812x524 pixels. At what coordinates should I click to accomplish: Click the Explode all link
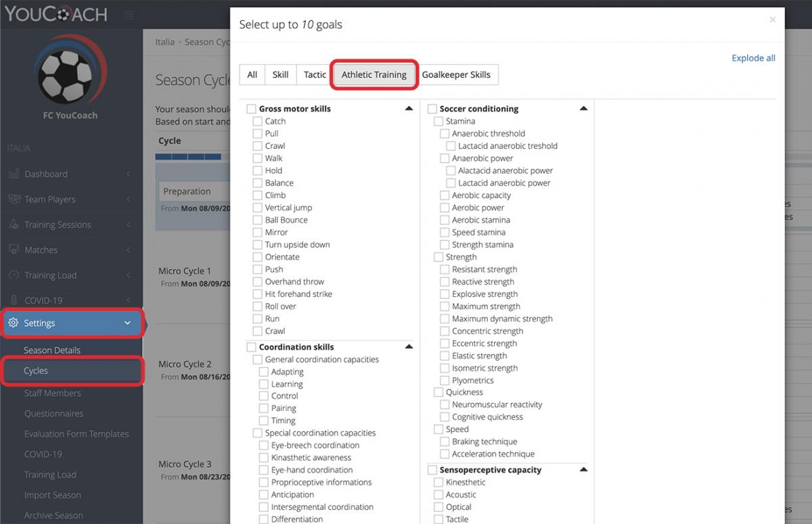753,58
